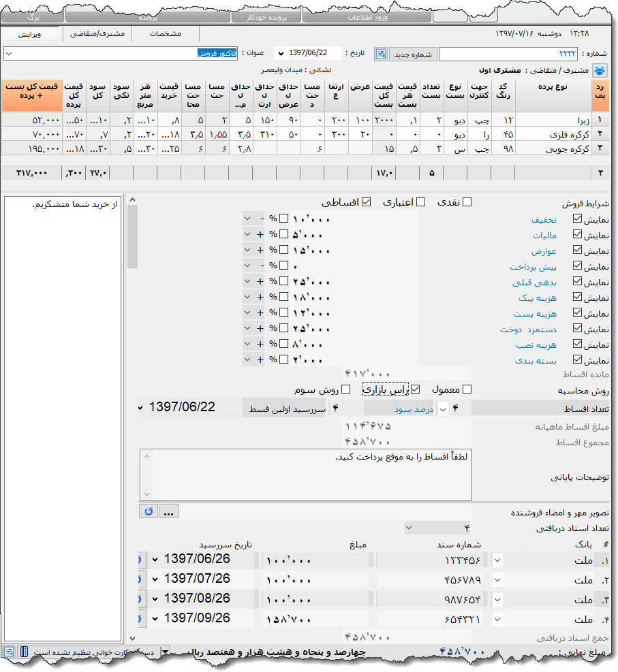
Task: Click the refresh icon beside 1397/06/26 due date
Action: [142, 560]
